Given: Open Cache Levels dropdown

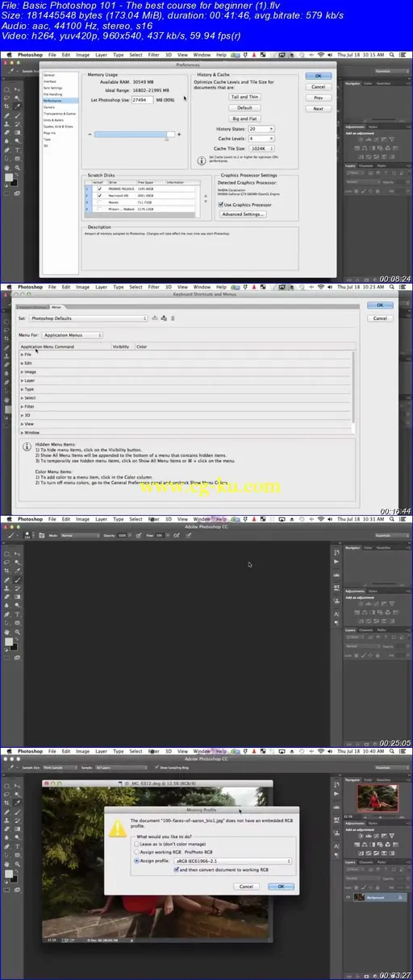Looking at the screenshot, I should coord(261,138).
